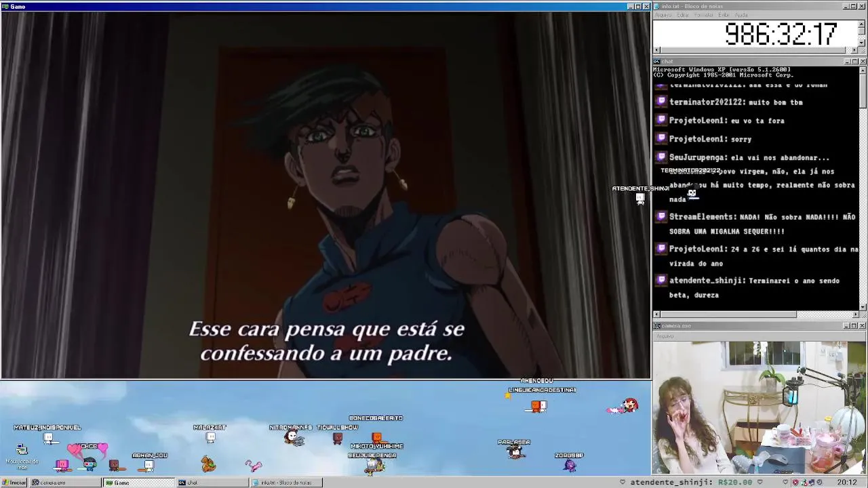Click the Notepad icon in info.txt title bar
Screen dimensions: 868x488
657,6
